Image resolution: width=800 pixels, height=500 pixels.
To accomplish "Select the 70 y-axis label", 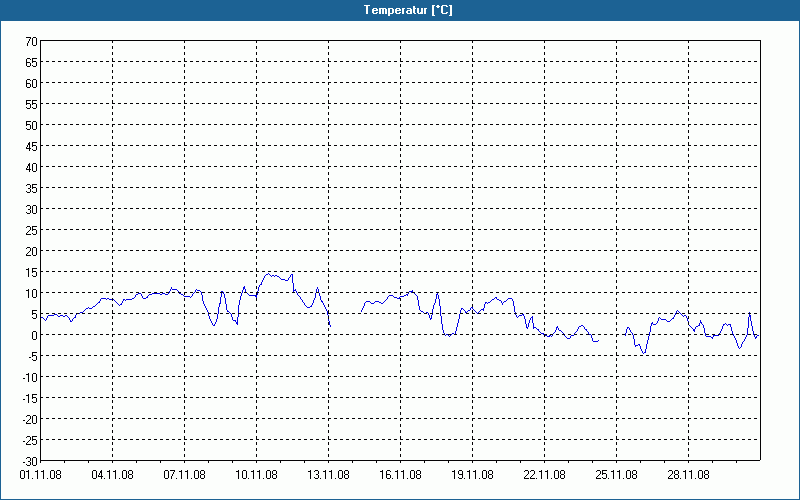I will 32,41.
